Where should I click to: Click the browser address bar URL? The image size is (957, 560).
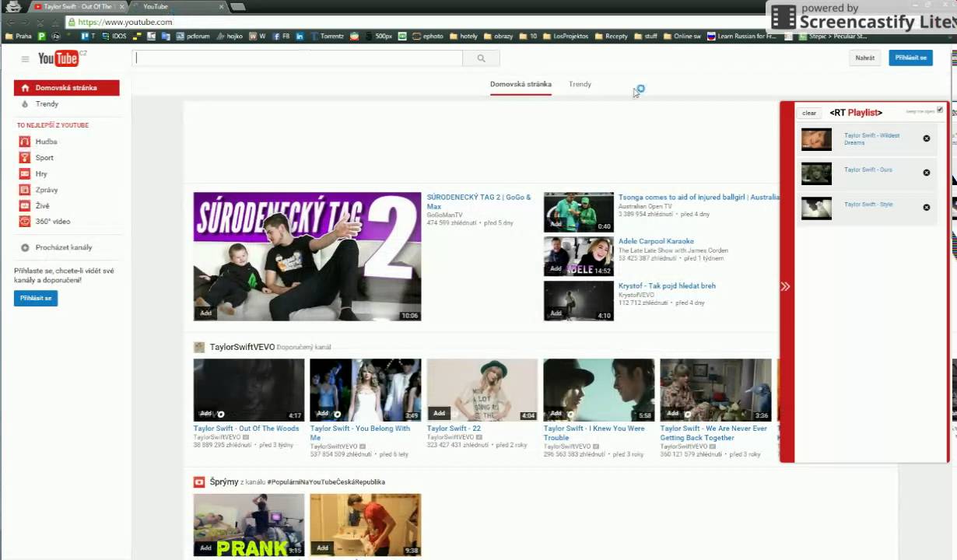coord(125,22)
